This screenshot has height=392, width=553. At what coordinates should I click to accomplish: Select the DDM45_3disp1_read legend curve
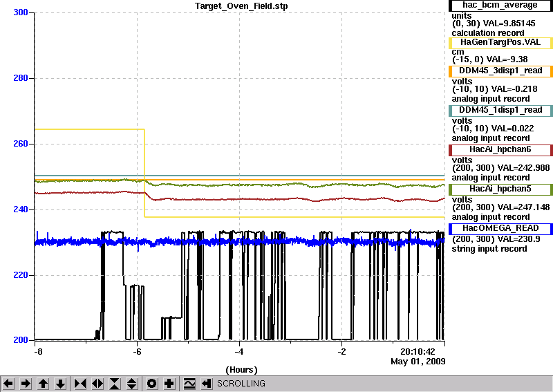[x=500, y=71]
